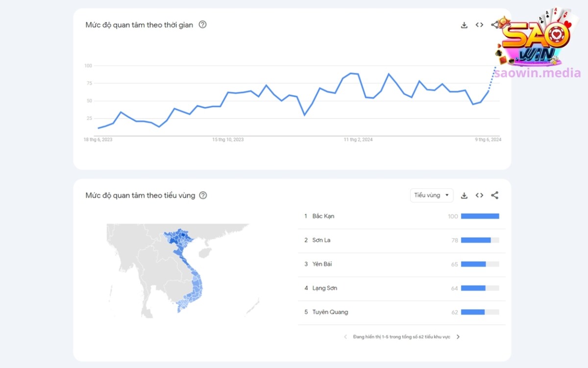Download the interest over time chart data
588x368 pixels.
click(464, 25)
